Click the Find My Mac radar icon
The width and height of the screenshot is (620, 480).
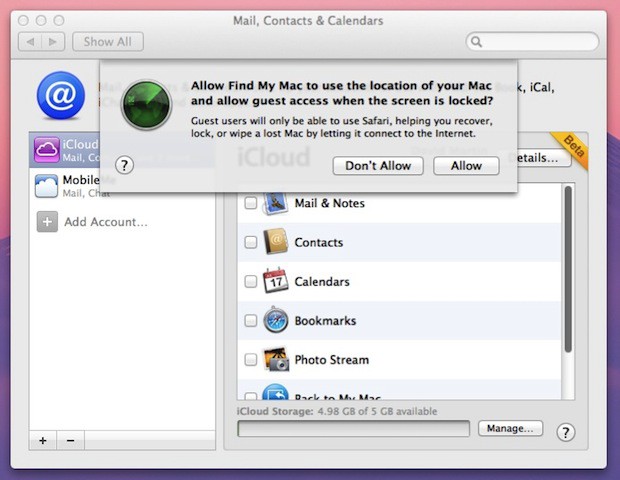pos(146,106)
